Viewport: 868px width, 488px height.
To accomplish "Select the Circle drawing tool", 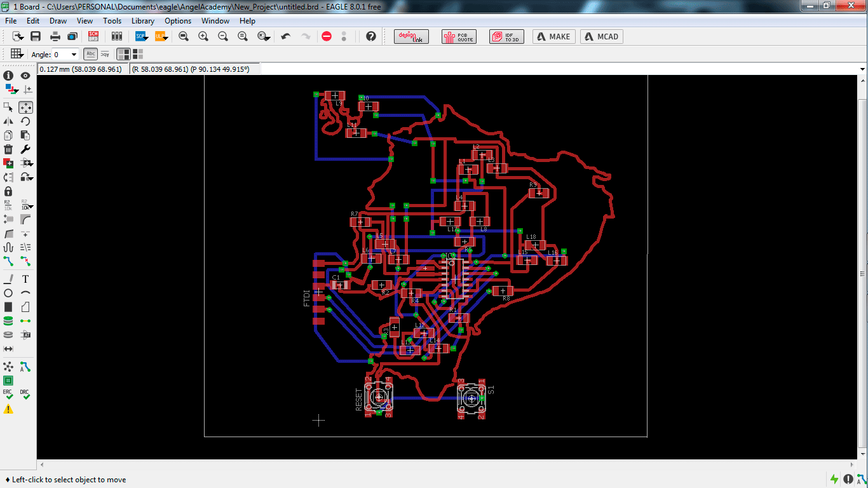I will (x=8, y=293).
